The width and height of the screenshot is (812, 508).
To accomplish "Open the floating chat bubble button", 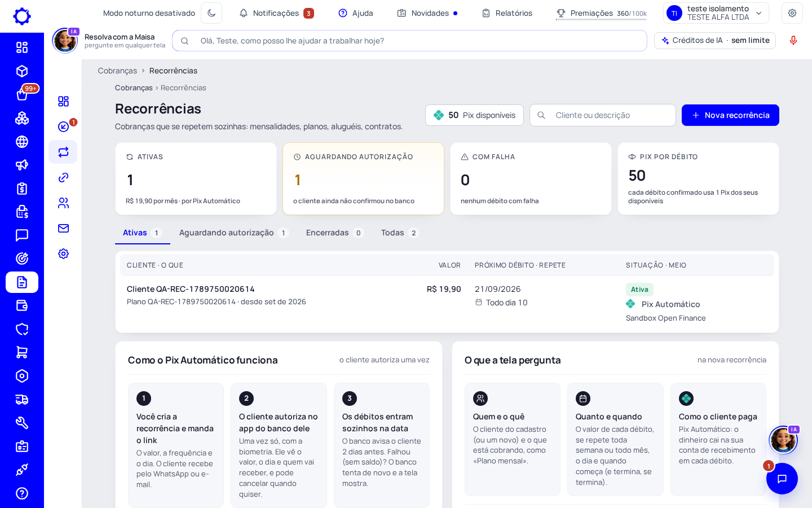I will point(782,479).
